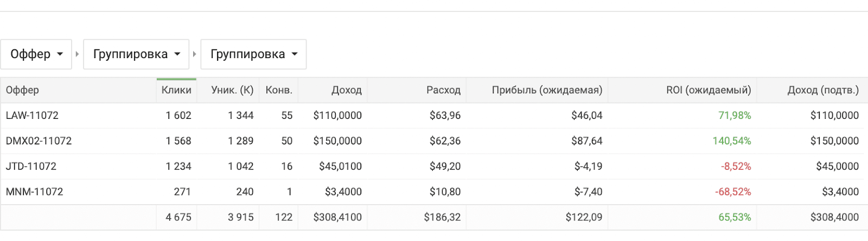This screenshot has width=868, height=241.
Task: Click arrow separator between Группировка dropdowns
Action: (x=195, y=54)
